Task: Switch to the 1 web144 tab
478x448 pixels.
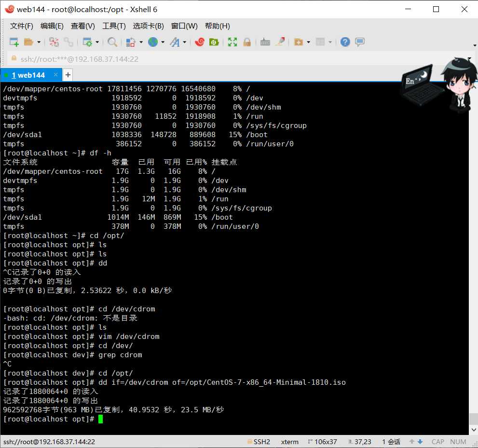Action: pyautogui.click(x=28, y=75)
